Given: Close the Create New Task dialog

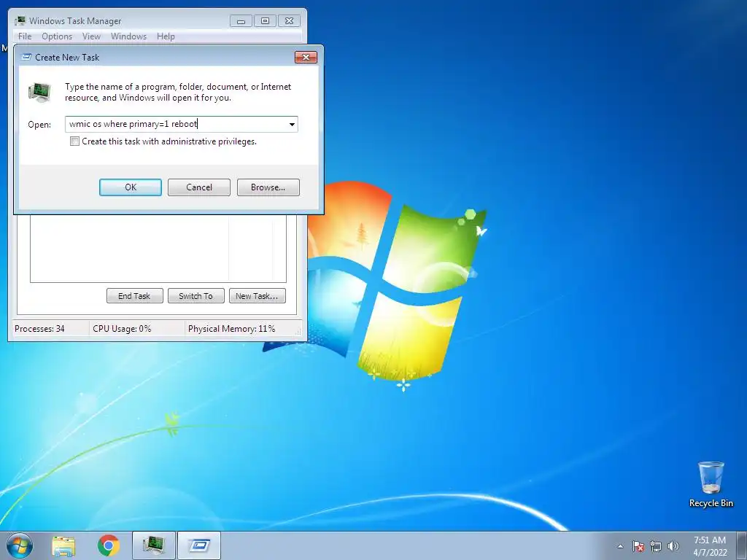Looking at the screenshot, I should coord(306,57).
